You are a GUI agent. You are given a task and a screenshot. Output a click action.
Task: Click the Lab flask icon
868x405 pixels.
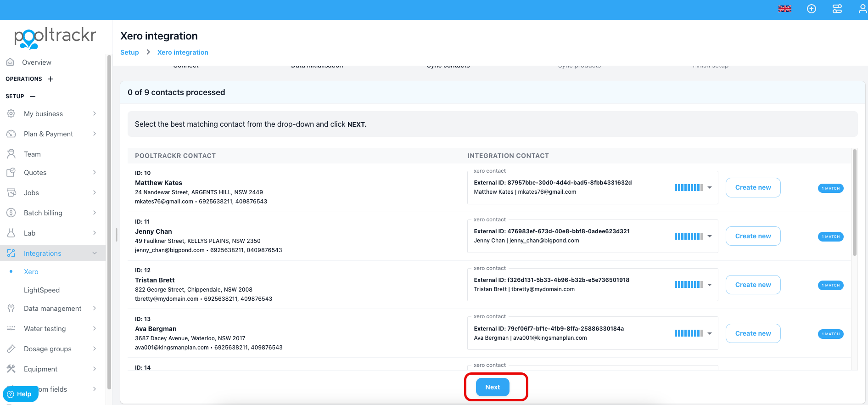click(11, 233)
